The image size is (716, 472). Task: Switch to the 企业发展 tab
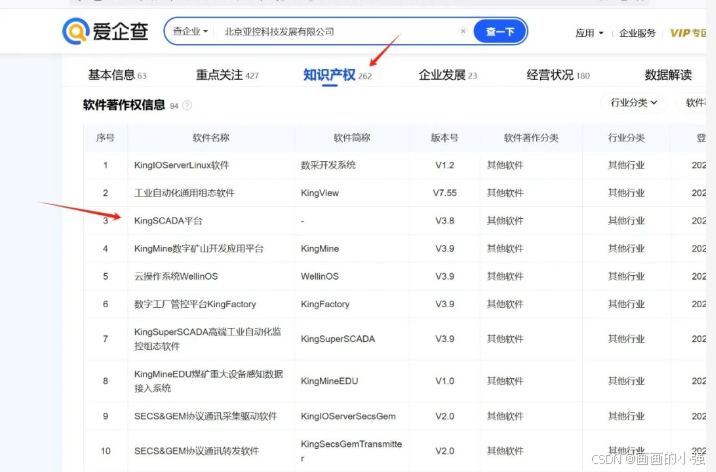pyautogui.click(x=448, y=75)
